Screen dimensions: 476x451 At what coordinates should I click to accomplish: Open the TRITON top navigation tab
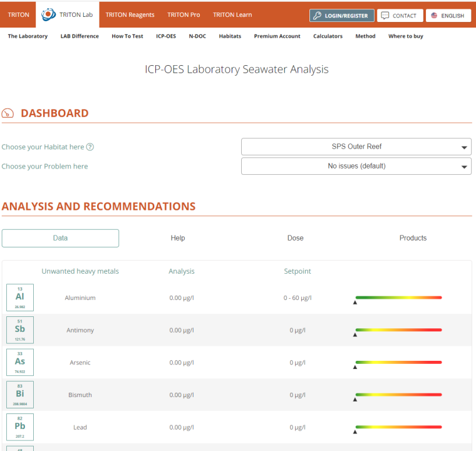coord(19,14)
